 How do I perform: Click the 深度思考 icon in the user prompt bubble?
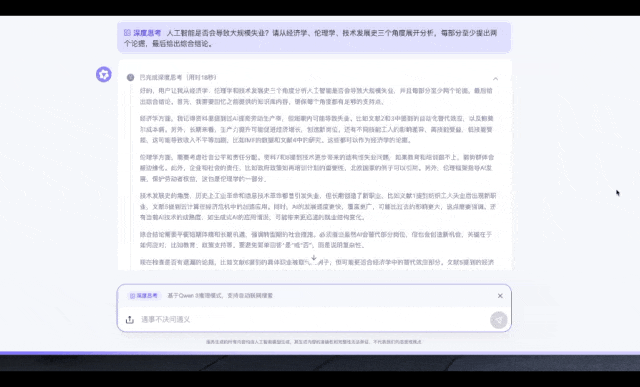pos(127,33)
